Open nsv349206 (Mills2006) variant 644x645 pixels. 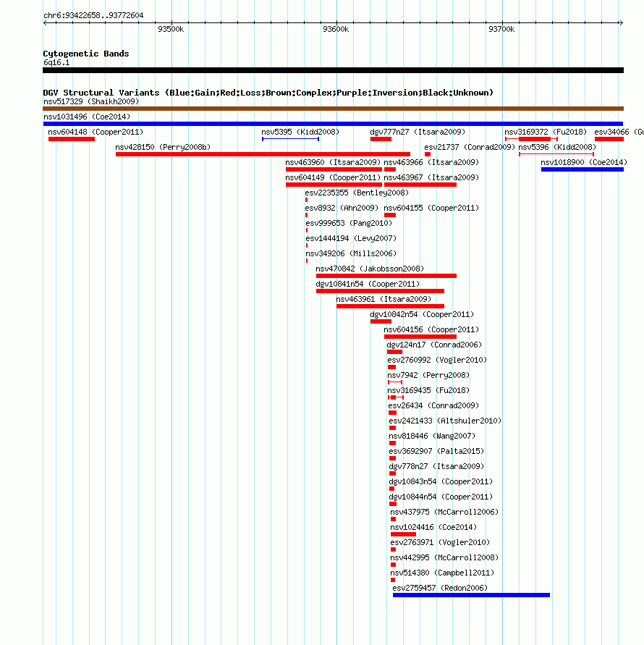coord(351,254)
